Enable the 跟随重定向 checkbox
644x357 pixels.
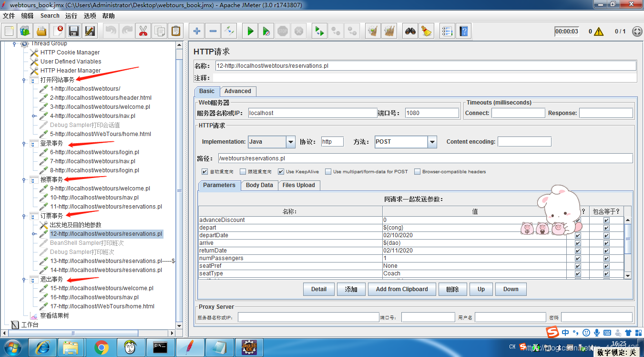244,172
